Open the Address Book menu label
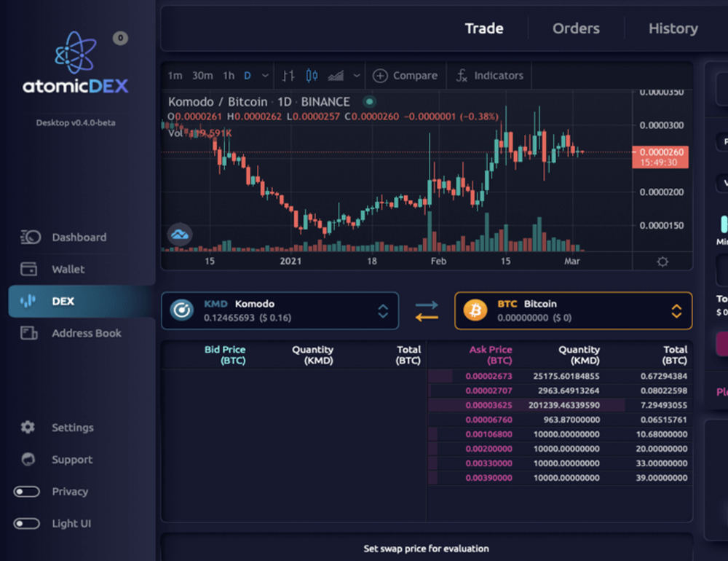Image resolution: width=728 pixels, height=561 pixels. 87,333
